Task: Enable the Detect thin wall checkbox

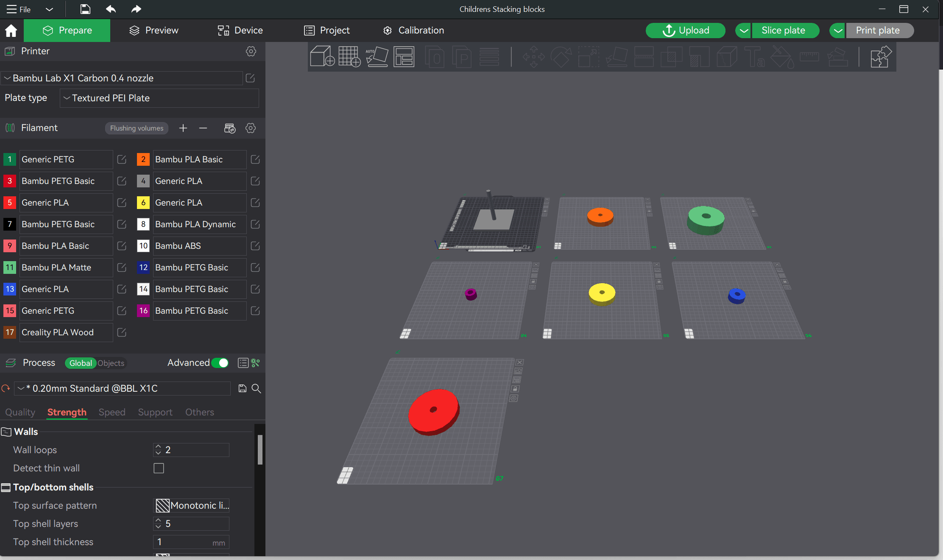Action: [x=159, y=468]
